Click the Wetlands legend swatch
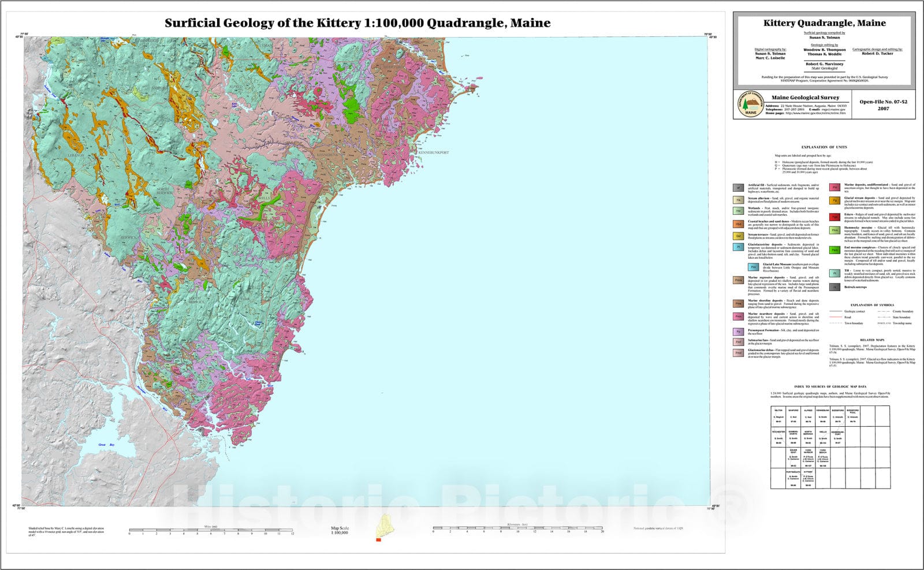The height and width of the screenshot is (570, 924). click(738, 211)
